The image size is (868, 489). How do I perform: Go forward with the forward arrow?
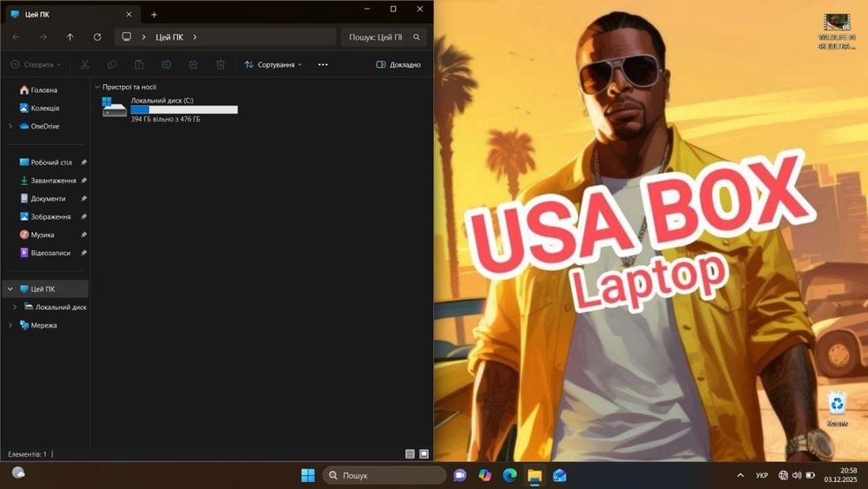coord(43,37)
